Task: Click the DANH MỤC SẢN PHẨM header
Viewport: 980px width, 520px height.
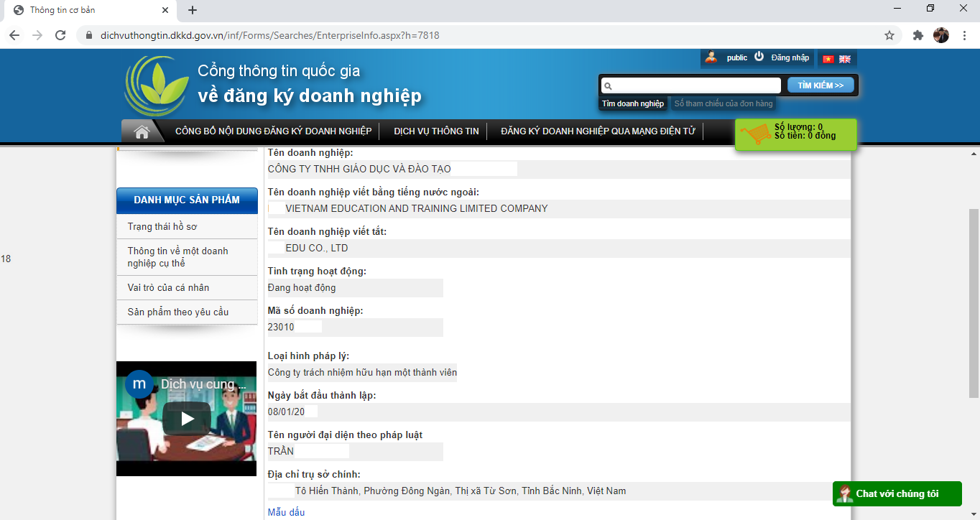Action: click(x=187, y=200)
